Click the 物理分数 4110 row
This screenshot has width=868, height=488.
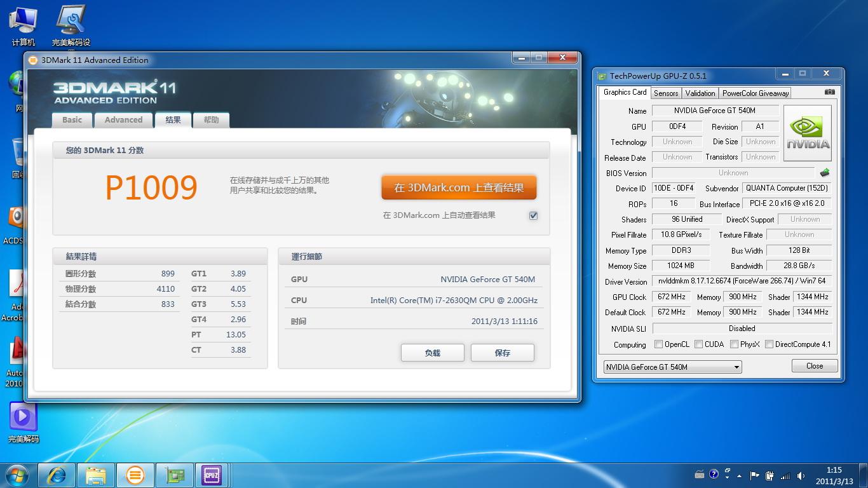(119, 289)
